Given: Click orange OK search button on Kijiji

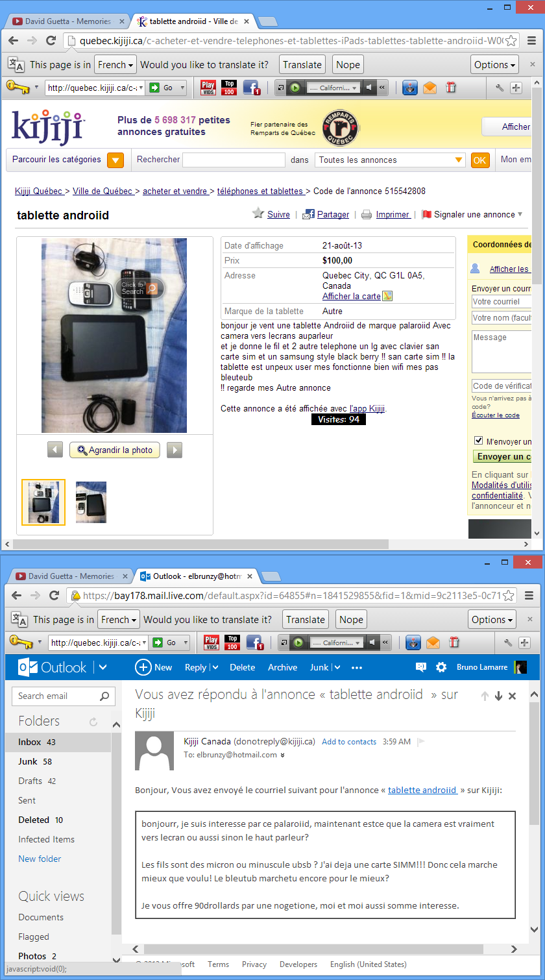Looking at the screenshot, I should (480, 160).
